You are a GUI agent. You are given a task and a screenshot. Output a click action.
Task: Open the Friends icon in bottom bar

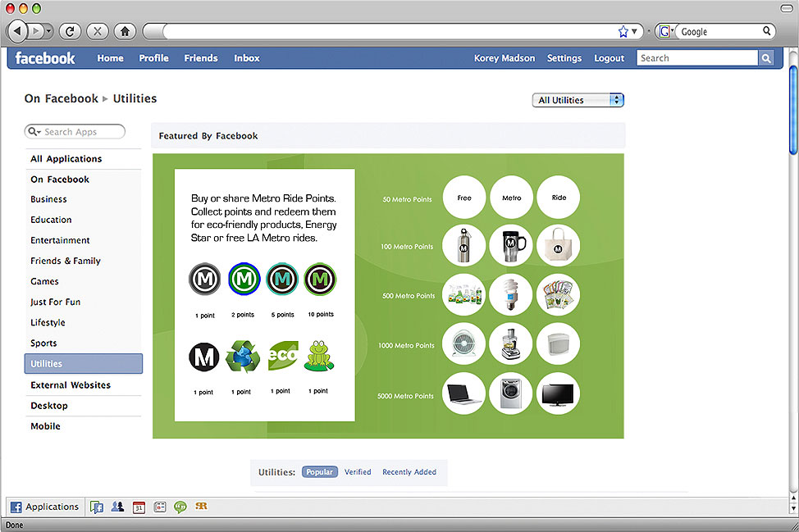(117, 507)
